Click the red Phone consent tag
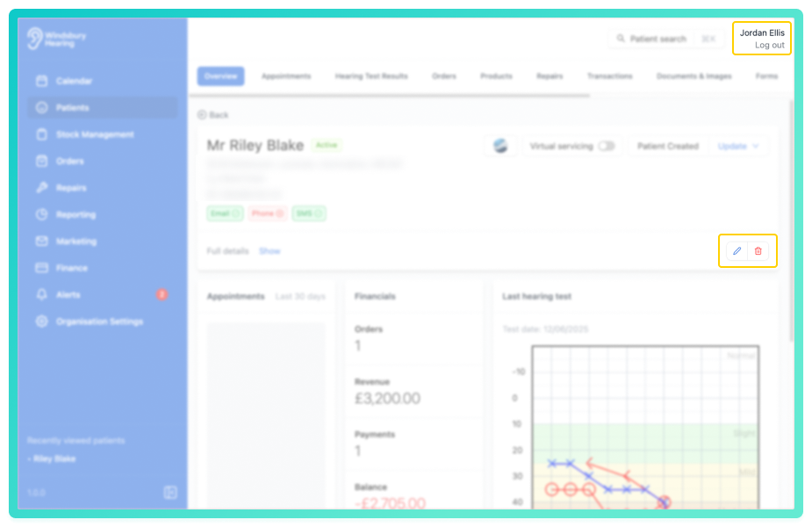The width and height of the screenshot is (812, 527). point(267,213)
